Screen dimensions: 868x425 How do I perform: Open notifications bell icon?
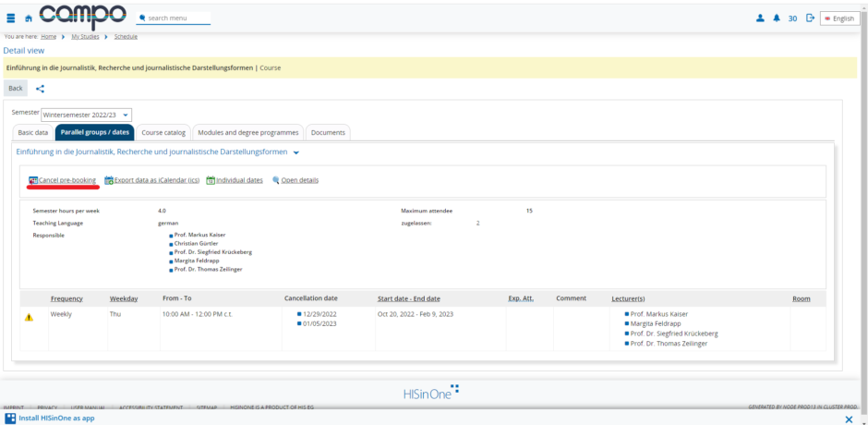pyautogui.click(x=776, y=18)
